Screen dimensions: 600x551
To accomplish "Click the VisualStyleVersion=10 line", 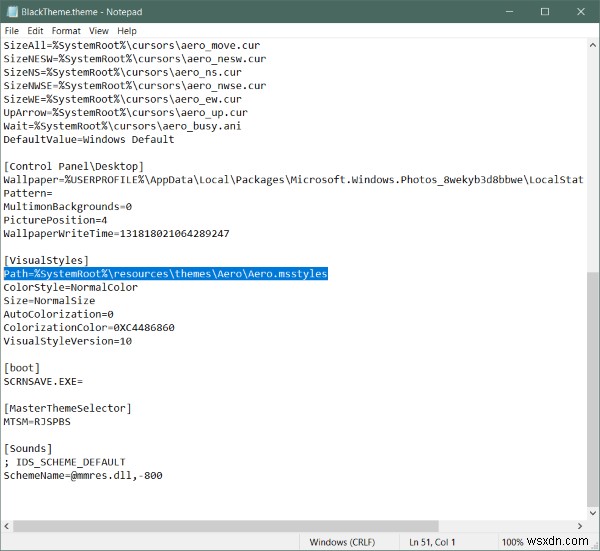I will pos(68,341).
